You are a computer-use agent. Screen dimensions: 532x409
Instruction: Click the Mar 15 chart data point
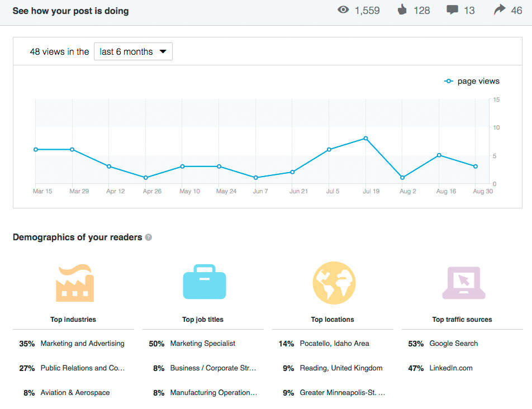(x=36, y=149)
